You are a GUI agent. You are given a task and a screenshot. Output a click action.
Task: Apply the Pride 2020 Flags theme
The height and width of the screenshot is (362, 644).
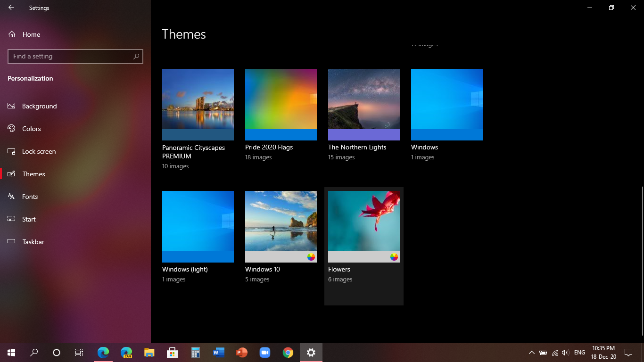[281, 105]
